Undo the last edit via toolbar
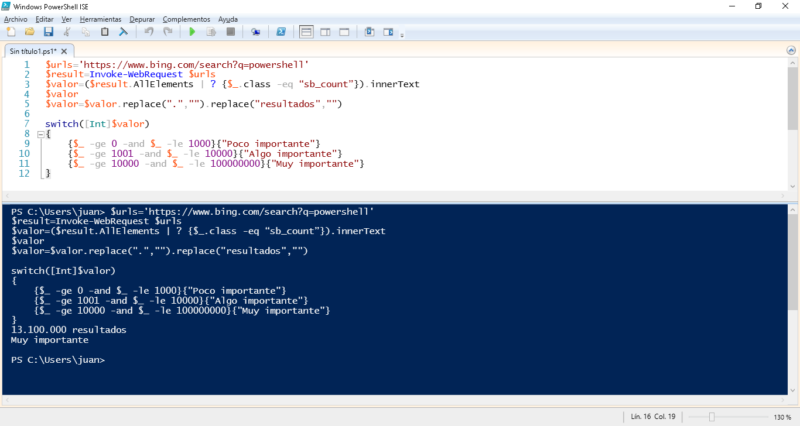This screenshot has width=800, height=426. coord(150,32)
